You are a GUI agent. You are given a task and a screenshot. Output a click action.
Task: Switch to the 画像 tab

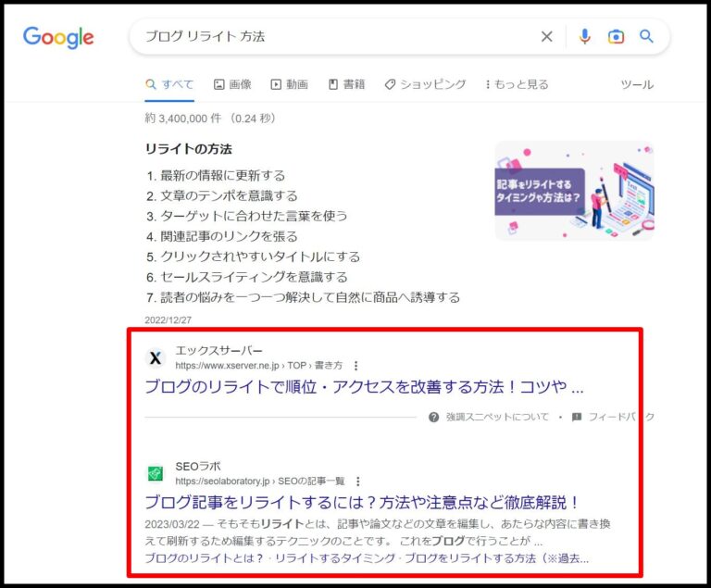click(232, 84)
